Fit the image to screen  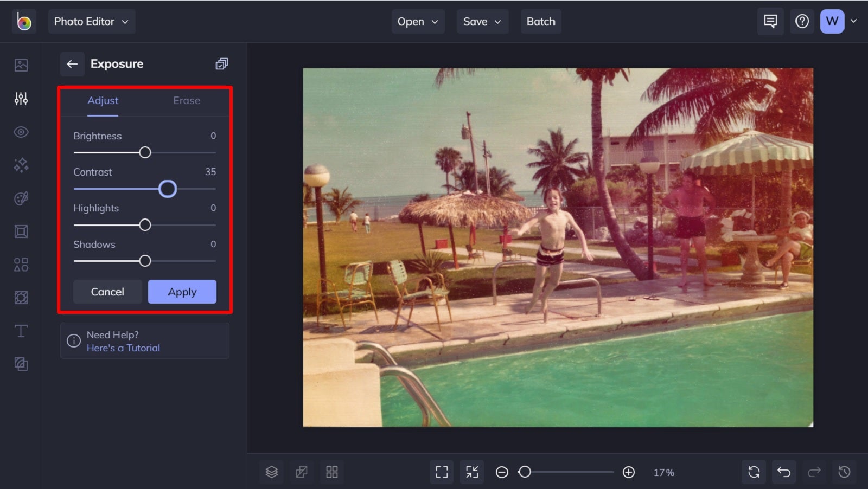click(441, 472)
